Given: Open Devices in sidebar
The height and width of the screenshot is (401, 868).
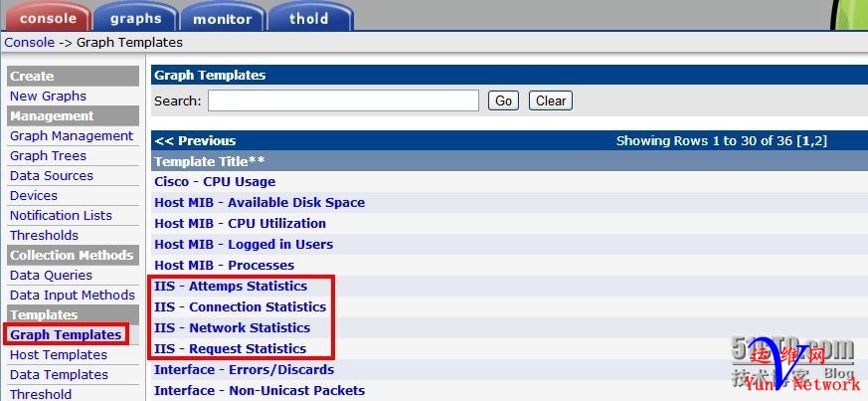Looking at the screenshot, I should (x=33, y=195).
